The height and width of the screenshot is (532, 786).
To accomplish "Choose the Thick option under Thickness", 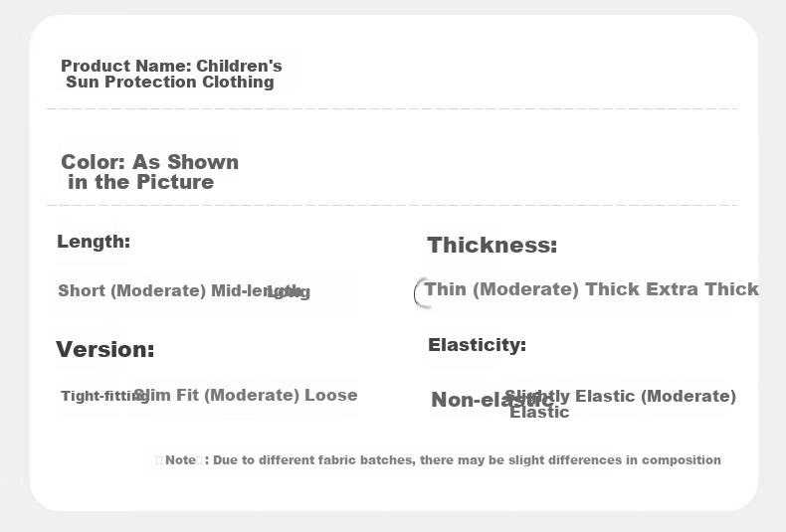I will click(x=613, y=289).
